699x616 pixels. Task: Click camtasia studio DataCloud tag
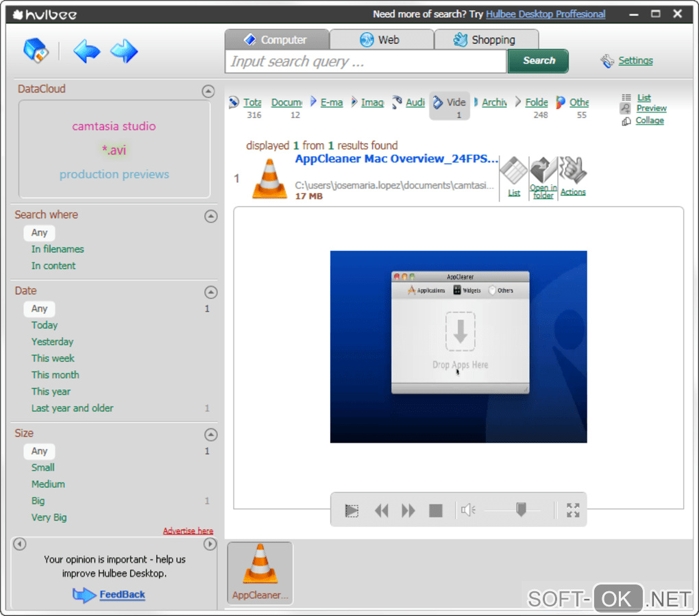coord(114,126)
